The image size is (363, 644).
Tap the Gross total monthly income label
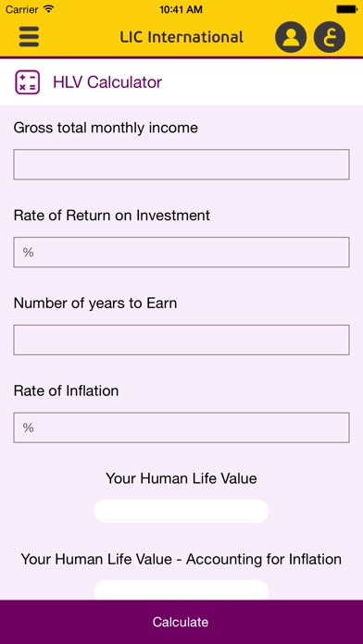(106, 128)
